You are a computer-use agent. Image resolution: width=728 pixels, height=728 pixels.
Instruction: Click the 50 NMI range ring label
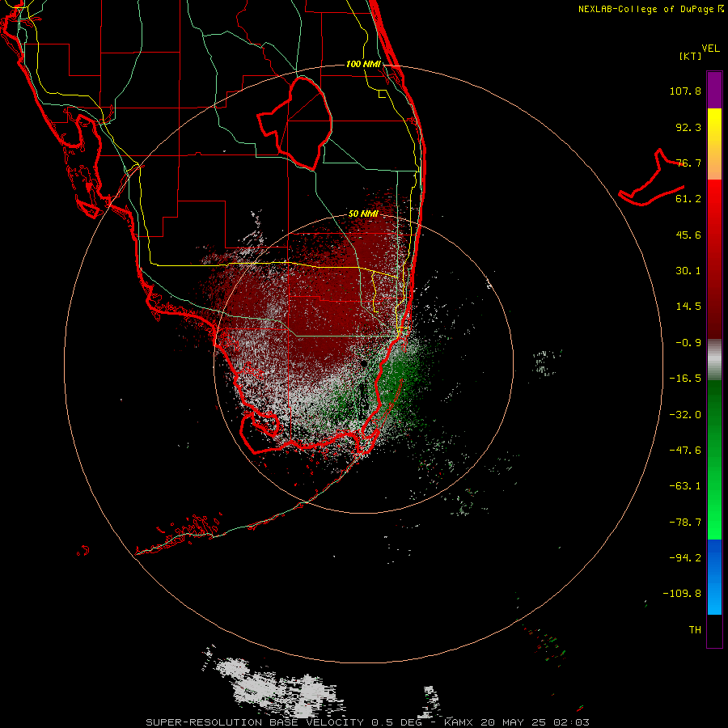tap(363, 214)
